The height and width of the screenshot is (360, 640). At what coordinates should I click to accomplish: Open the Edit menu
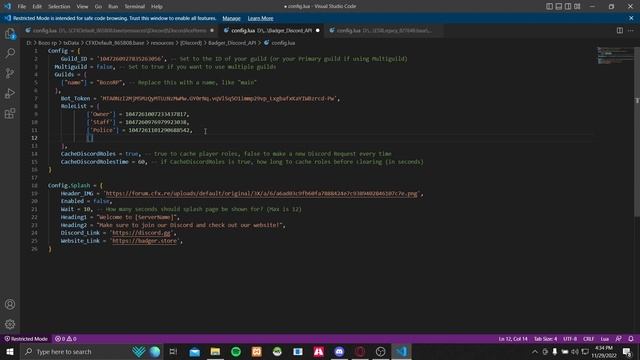coord(37,7)
